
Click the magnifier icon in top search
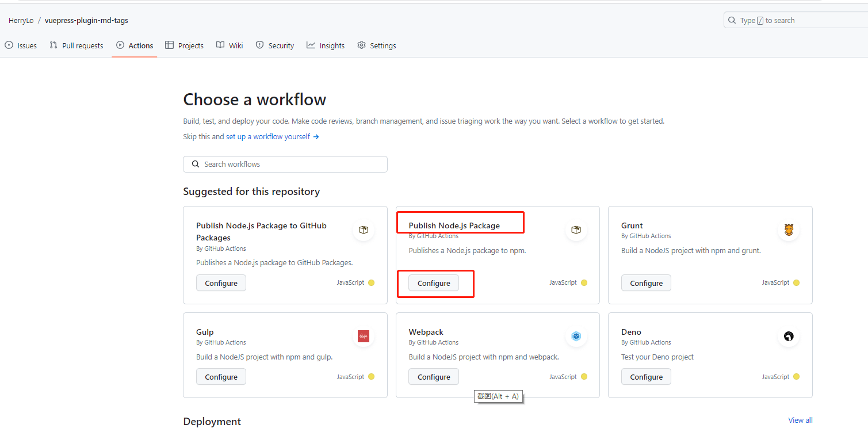[x=732, y=20]
